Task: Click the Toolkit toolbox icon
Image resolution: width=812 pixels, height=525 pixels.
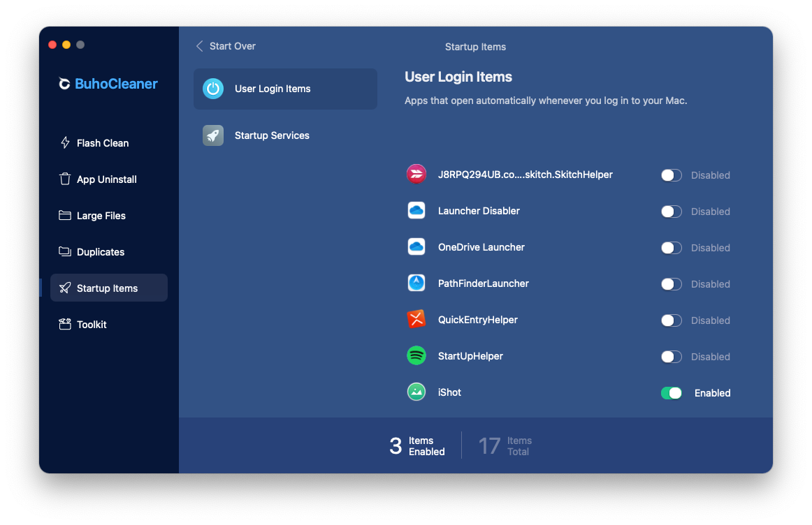Action: click(x=65, y=325)
